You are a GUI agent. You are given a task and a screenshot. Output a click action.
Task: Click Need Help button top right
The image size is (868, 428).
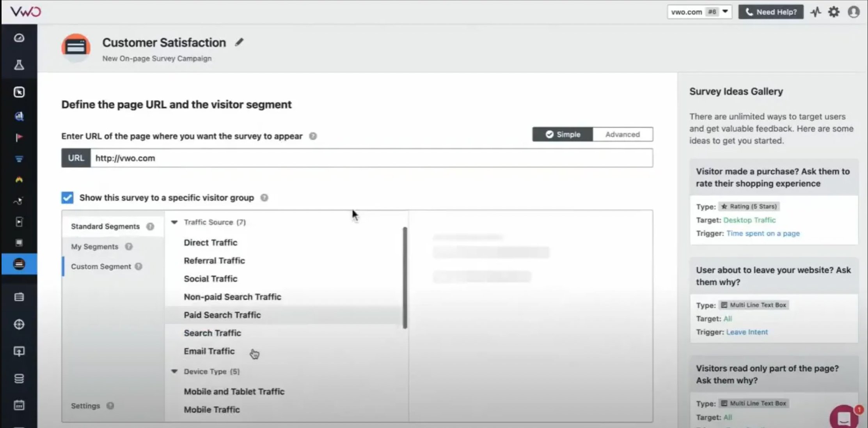click(x=770, y=12)
